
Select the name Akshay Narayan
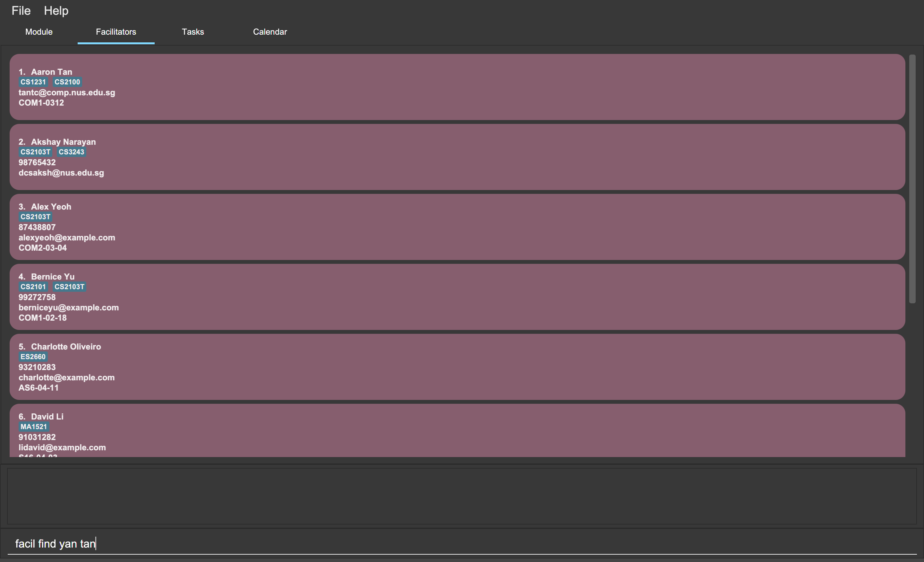64,142
